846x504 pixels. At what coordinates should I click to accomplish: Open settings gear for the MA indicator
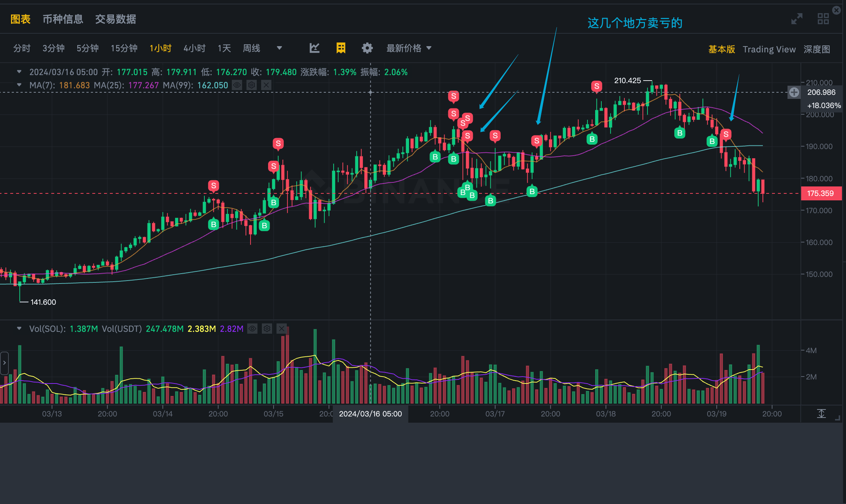coord(252,85)
